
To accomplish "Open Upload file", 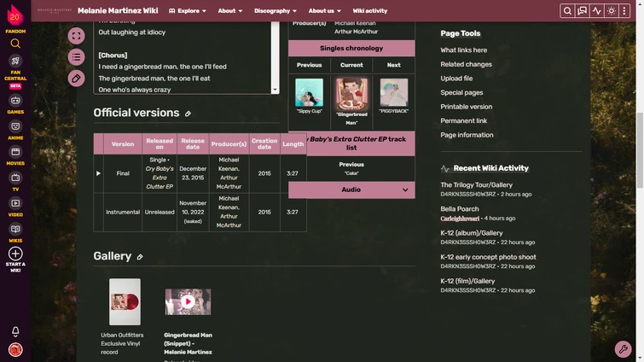I will pyautogui.click(x=456, y=79).
